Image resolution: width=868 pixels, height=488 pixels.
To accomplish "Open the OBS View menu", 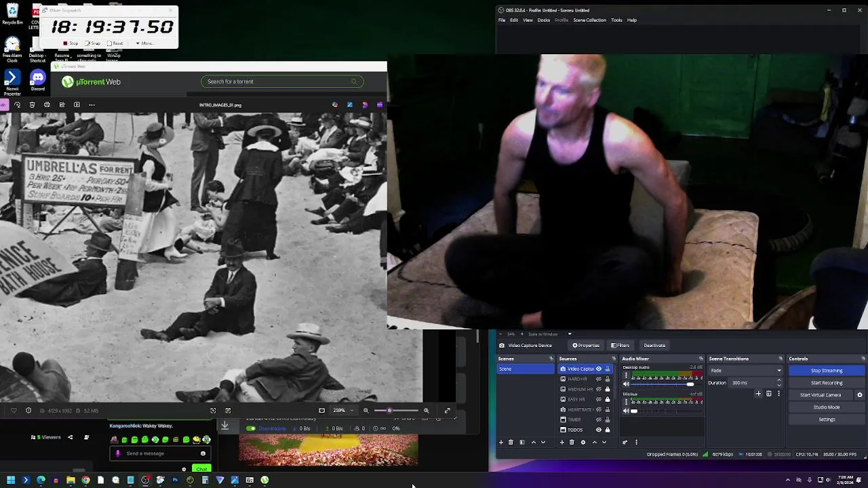I will pyautogui.click(x=528, y=20).
